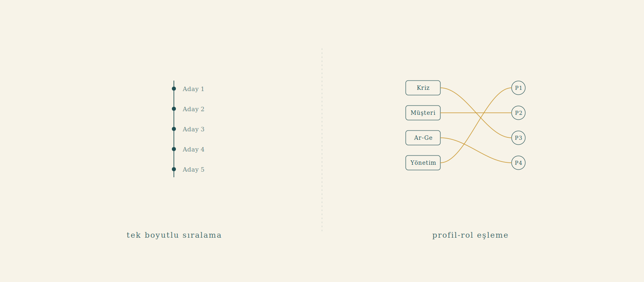Select the Aday 4 marker dot

174,149
